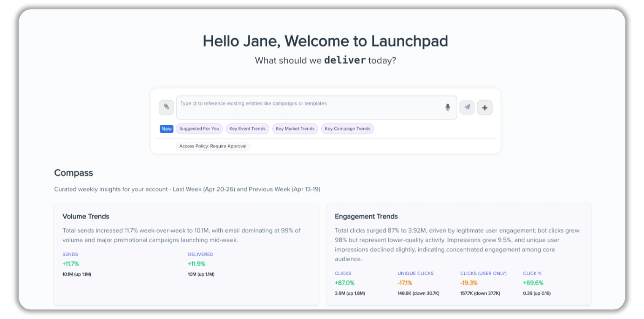
Task: Click the 10.1M (up 1.1M) text
Action: coord(77,274)
